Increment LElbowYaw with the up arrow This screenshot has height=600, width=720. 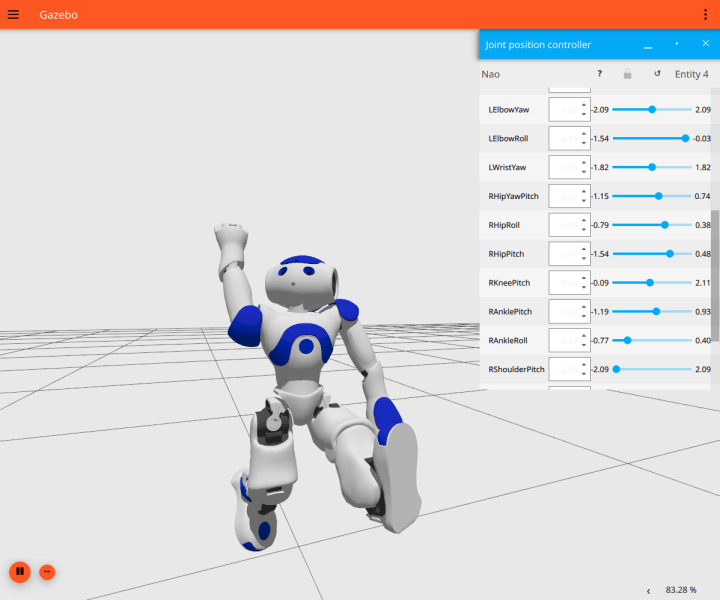click(584, 105)
